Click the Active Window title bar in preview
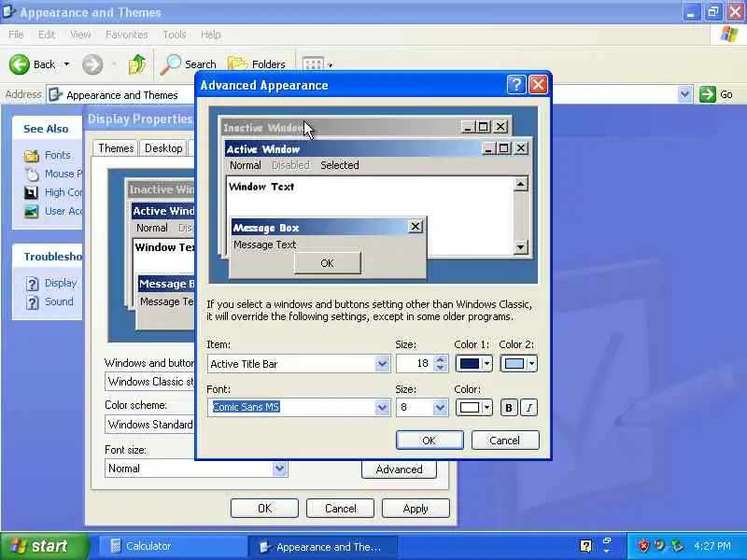This screenshot has height=560, width=747. [x=378, y=149]
